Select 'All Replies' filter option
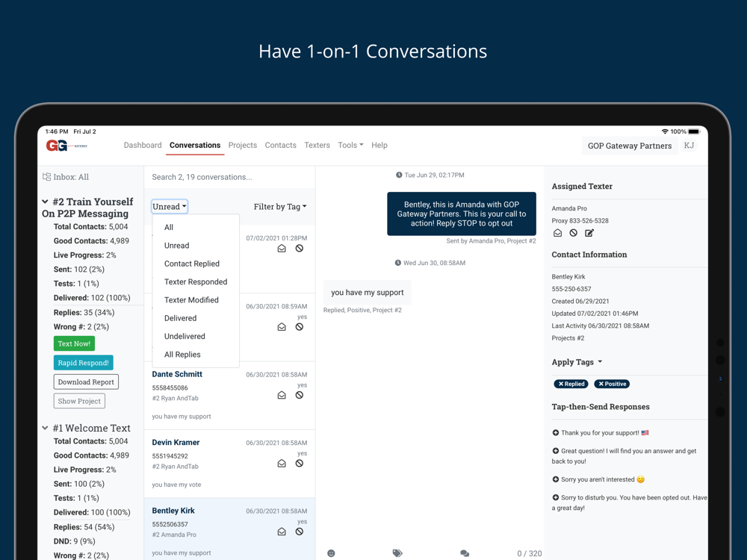The image size is (747, 560). (195, 354)
